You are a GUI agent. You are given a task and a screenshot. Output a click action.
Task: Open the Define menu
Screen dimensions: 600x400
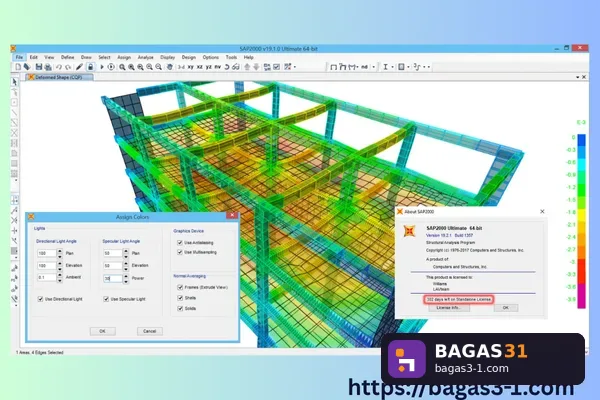click(x=67, y=57)
